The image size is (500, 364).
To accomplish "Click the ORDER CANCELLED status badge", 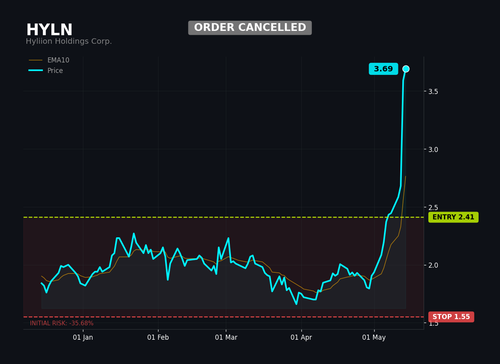I will coord(250,28).
